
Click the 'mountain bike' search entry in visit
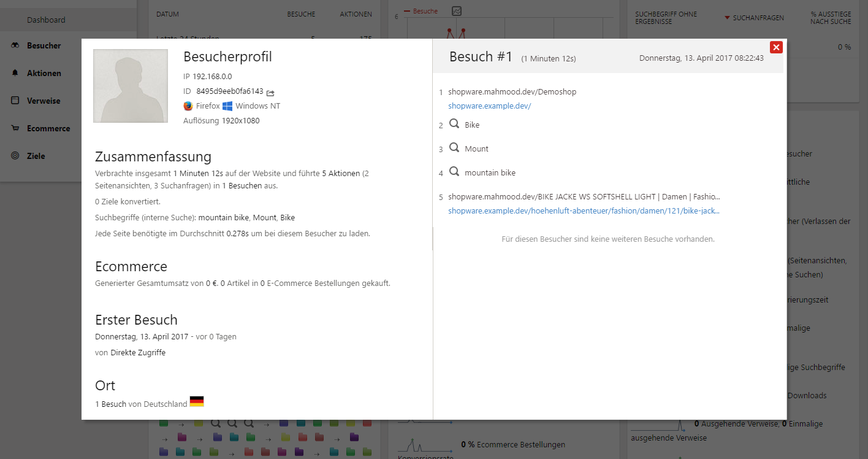(x=490, y=172)
